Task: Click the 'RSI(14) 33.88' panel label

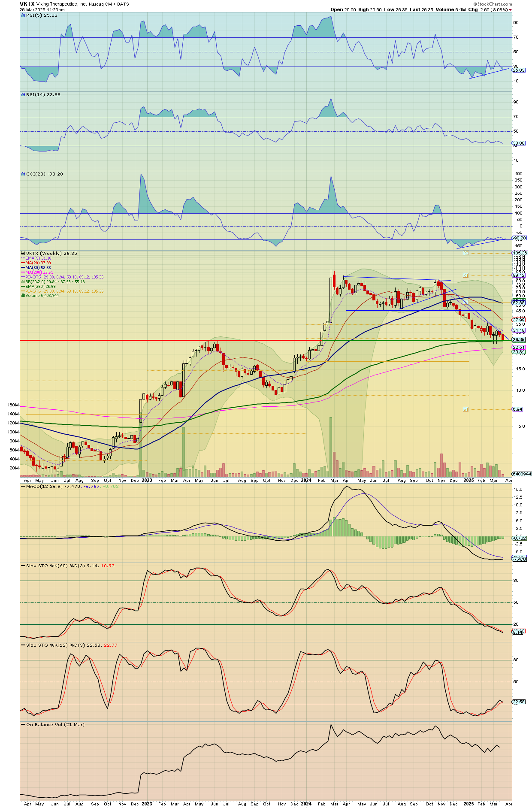Action: [x=43, y=94]
